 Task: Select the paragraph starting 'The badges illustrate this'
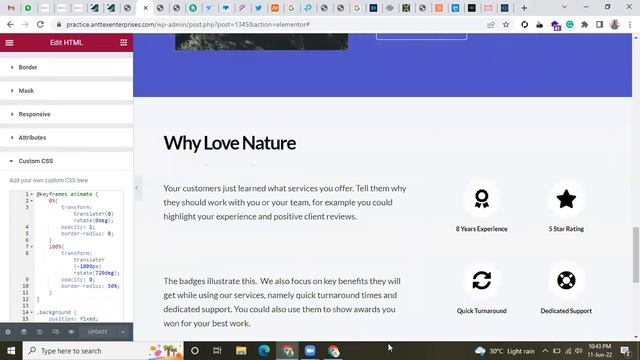point(282,302)
